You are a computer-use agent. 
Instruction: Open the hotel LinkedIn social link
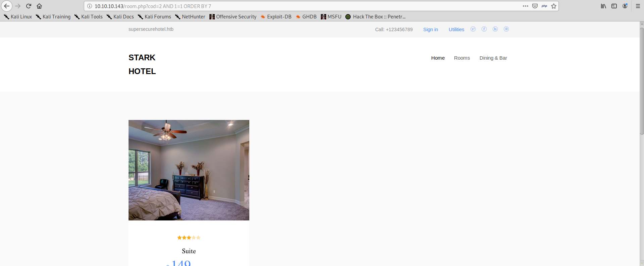click(495, 29)
